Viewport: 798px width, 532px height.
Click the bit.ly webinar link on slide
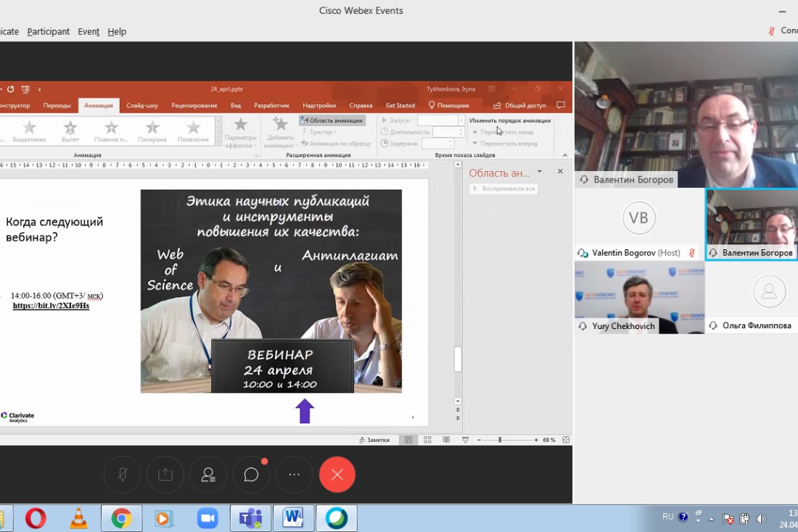51,306
